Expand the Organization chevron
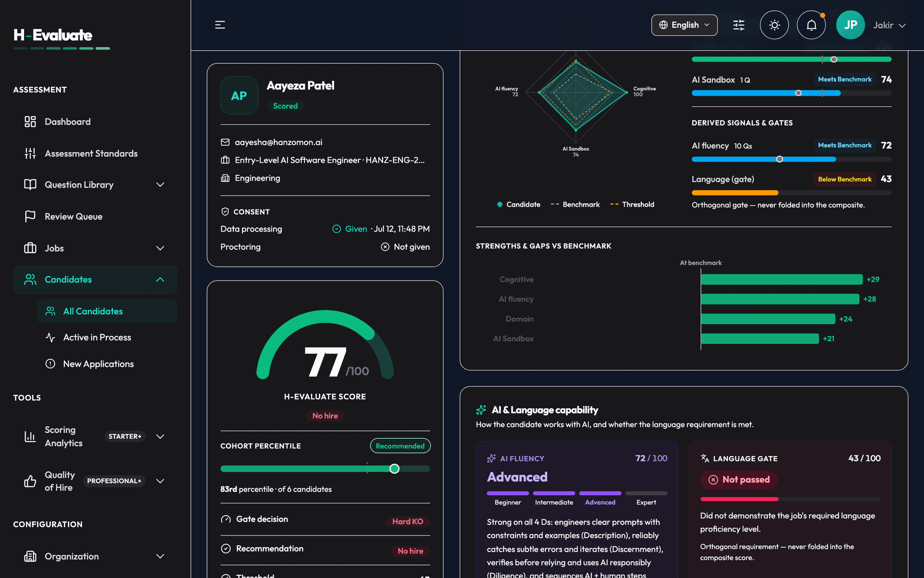This screenshot has width=924, height=578. click(x=160, y=556)
